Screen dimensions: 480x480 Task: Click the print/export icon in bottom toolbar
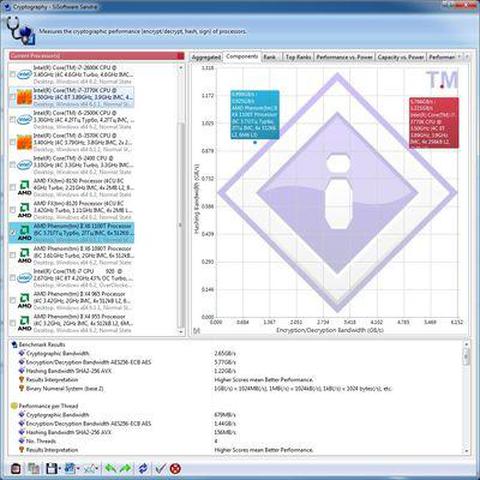point(70,469)
